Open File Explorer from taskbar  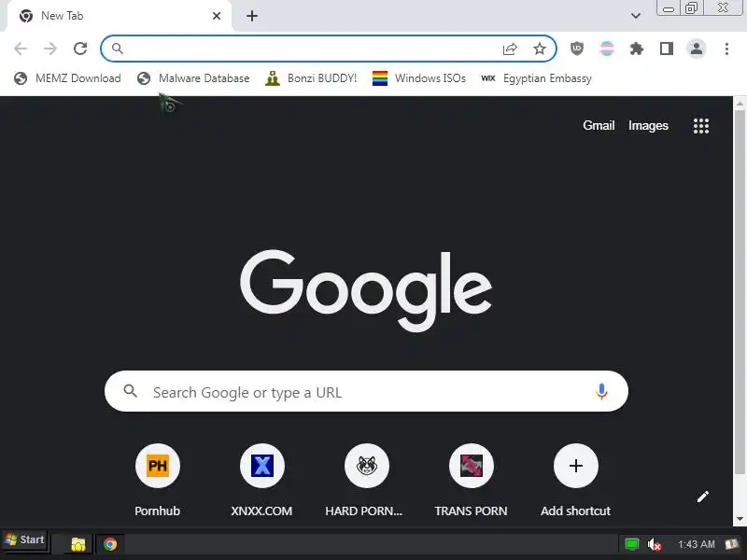[78, 544]
